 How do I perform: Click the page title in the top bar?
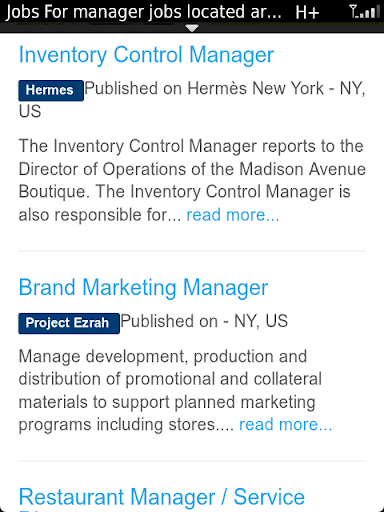tap(143, 12)
